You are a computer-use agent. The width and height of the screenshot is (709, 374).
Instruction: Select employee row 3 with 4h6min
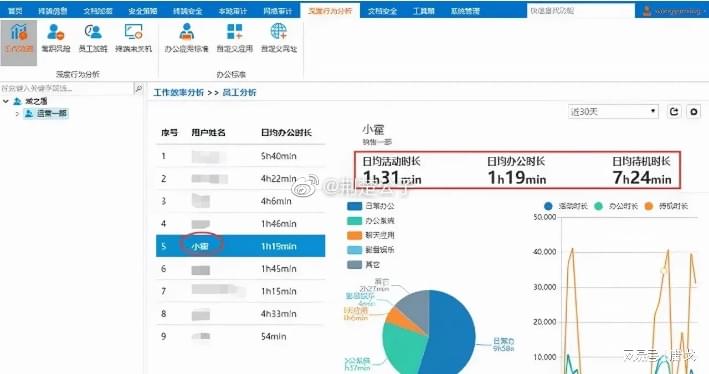[x=241, y=201]
